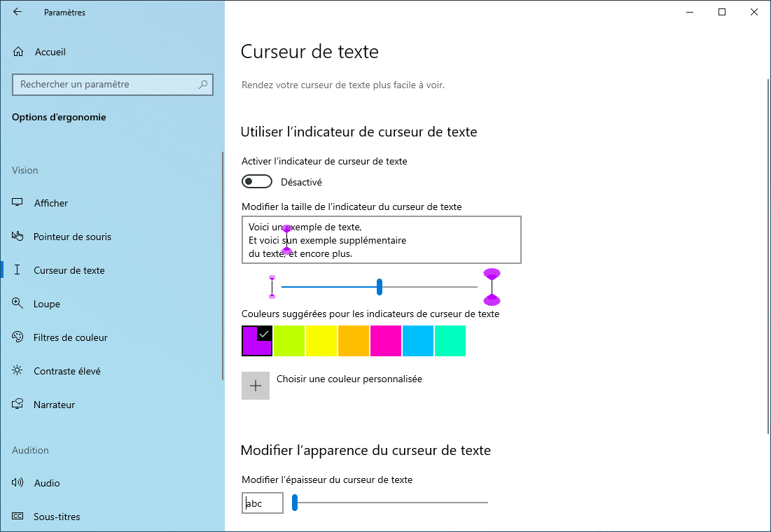The width and height of the screenshot is (771, 532).
Task: Click the Pointeur de souris hand icon
Action: pyautogui.click(x=18, y=236)
